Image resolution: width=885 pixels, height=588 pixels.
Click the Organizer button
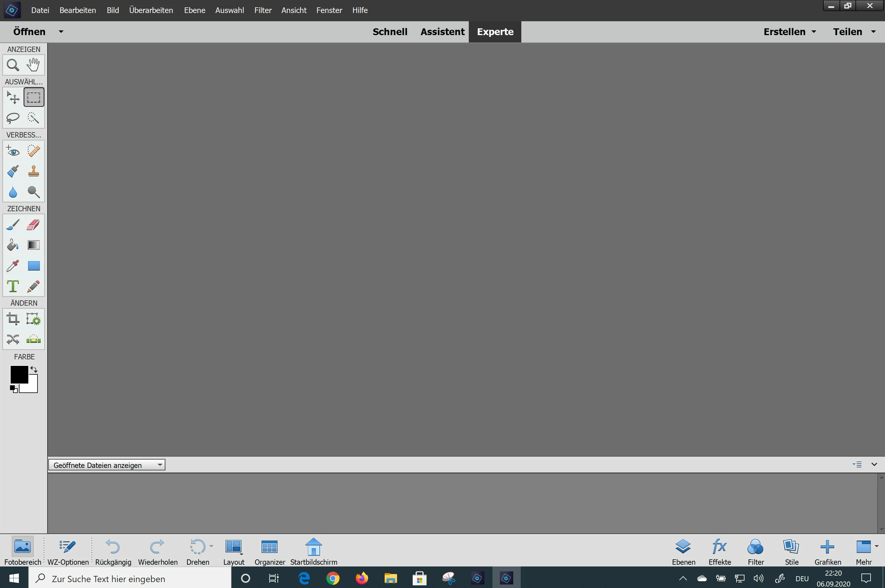(269, 551)
